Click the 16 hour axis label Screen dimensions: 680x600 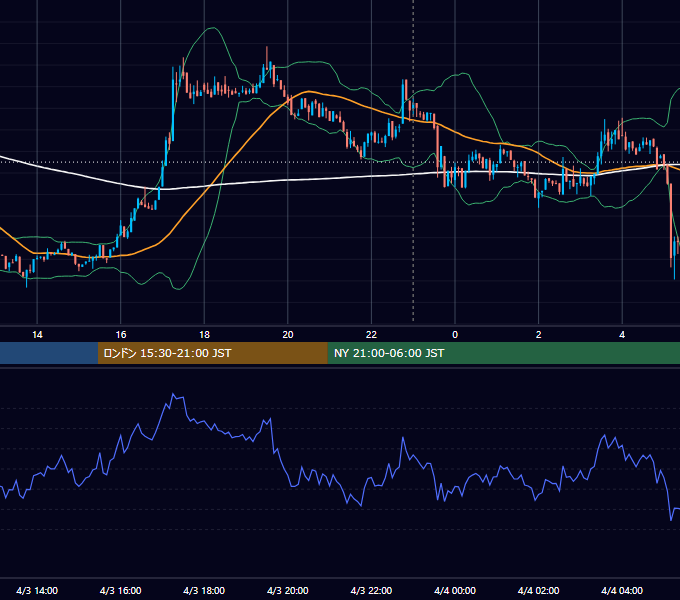click(x=121, y=335)
